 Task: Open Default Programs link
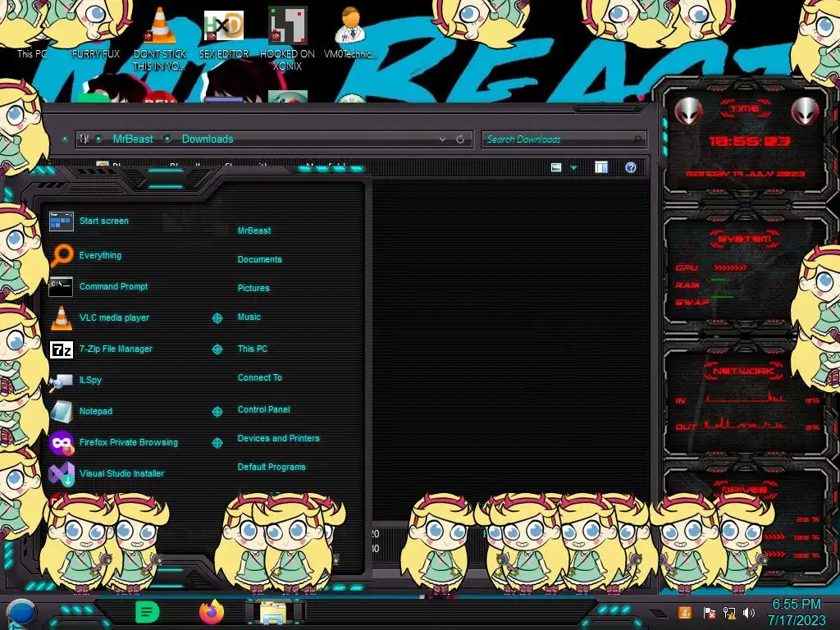[x=272, y=467]
